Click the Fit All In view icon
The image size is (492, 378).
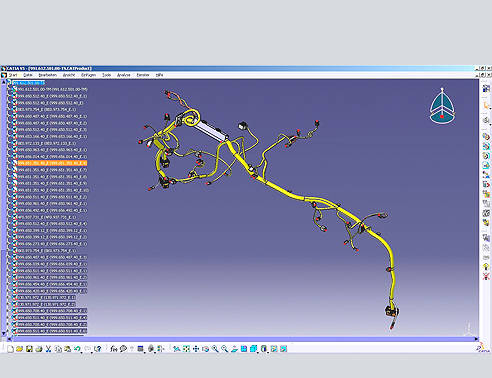pyautogui.click(x=186, y=349)
